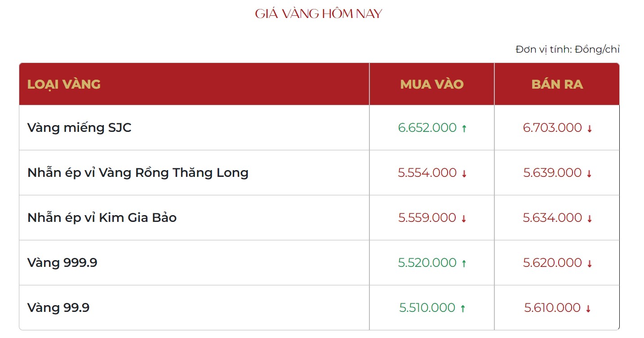Select Nhẫn ép vỉ Vàng Rồng Thăng Long
The image size is (644, 338).
(x=138, y=173)
